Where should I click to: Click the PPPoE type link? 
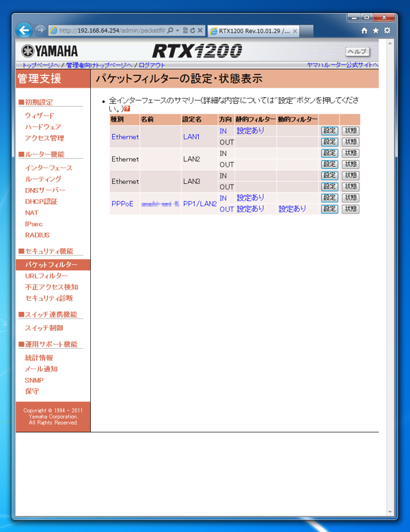122,204
